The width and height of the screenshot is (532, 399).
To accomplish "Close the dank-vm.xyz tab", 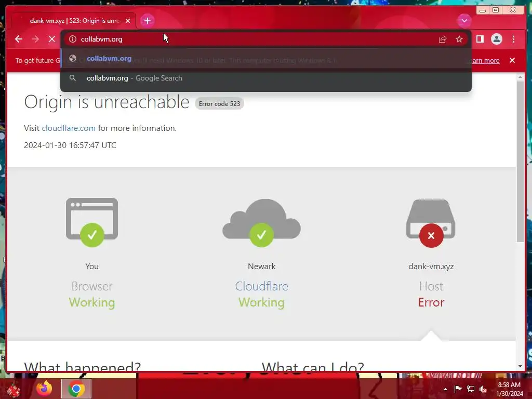I will pos(128,21).
